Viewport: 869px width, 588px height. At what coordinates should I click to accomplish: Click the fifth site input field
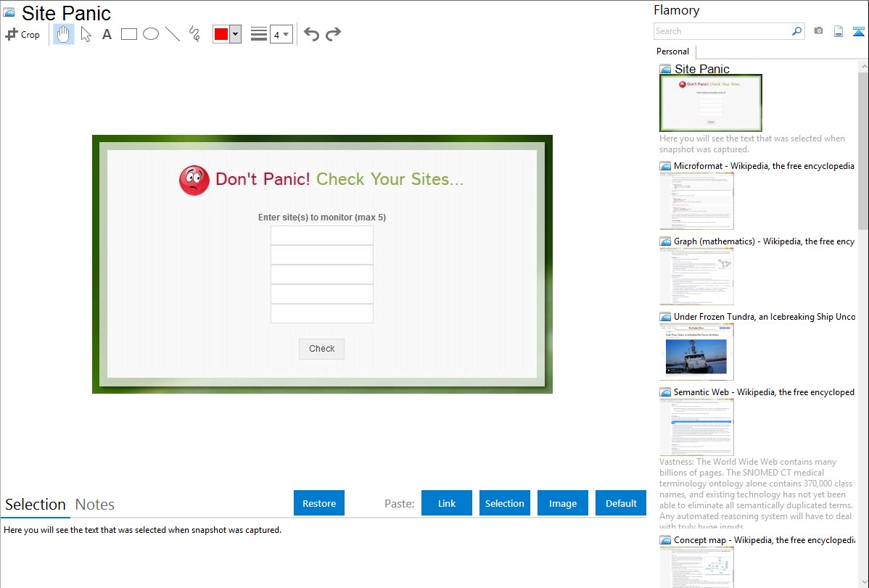[322, 313]
